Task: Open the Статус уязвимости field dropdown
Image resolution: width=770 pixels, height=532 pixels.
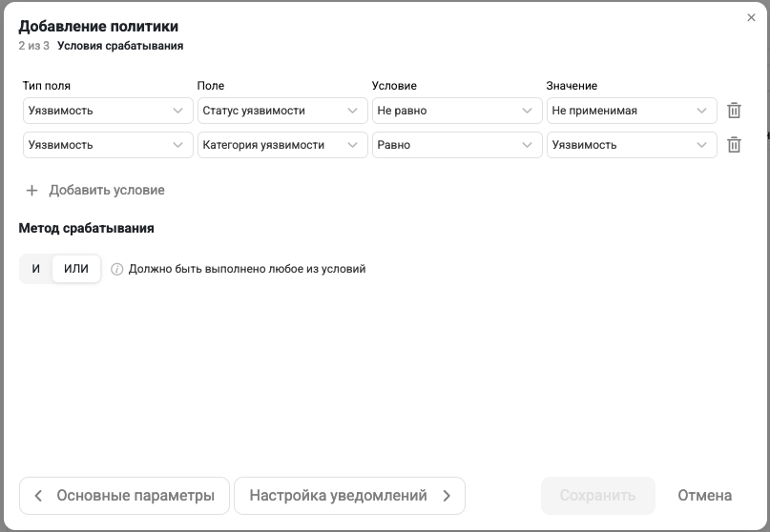Action: pyautogui.click(x=281, y=111)
